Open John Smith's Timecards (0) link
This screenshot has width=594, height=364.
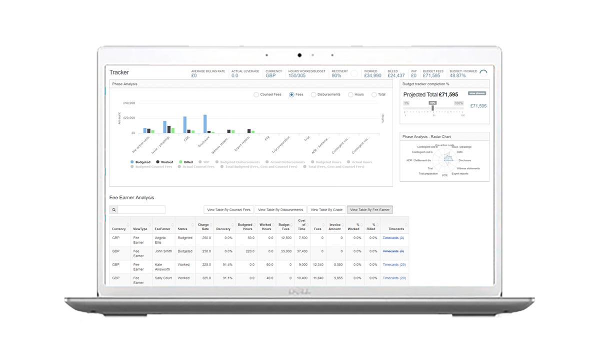[x=393, y=251]
